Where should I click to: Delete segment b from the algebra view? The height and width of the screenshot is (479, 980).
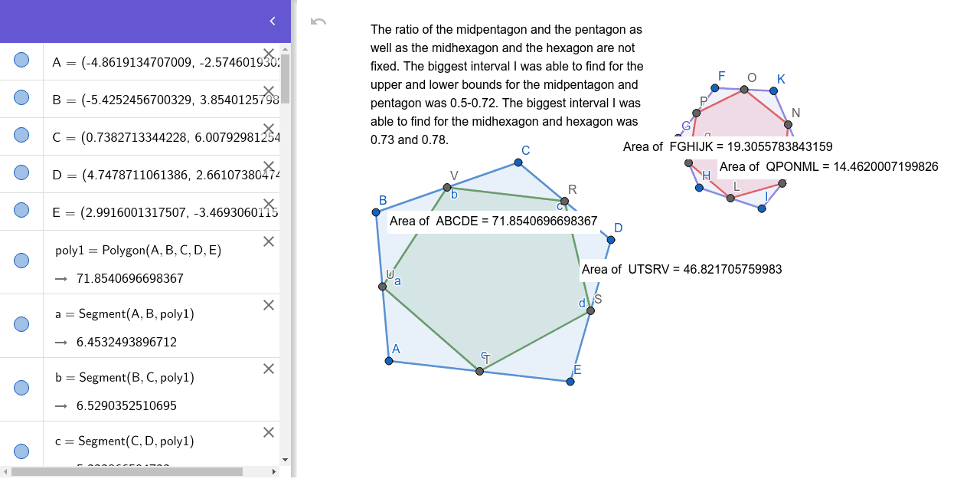pyautogui.click(x=268, y=369)
